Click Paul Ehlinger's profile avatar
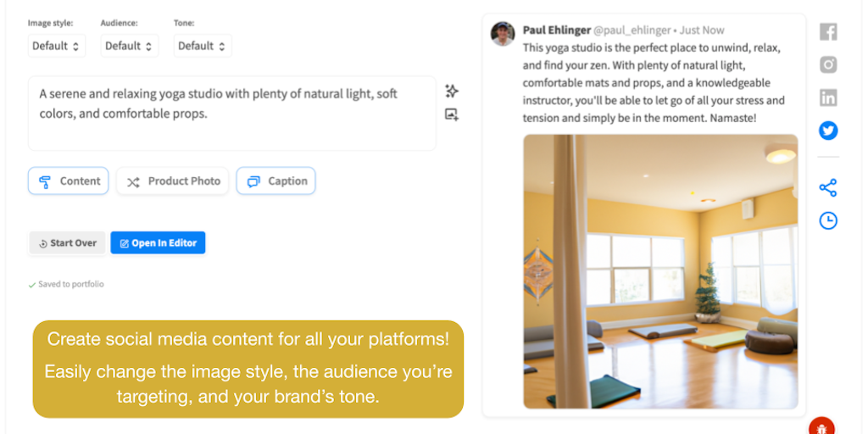This screenshot has height=434, width=868. pyautogui.click(x=503, y=34)
